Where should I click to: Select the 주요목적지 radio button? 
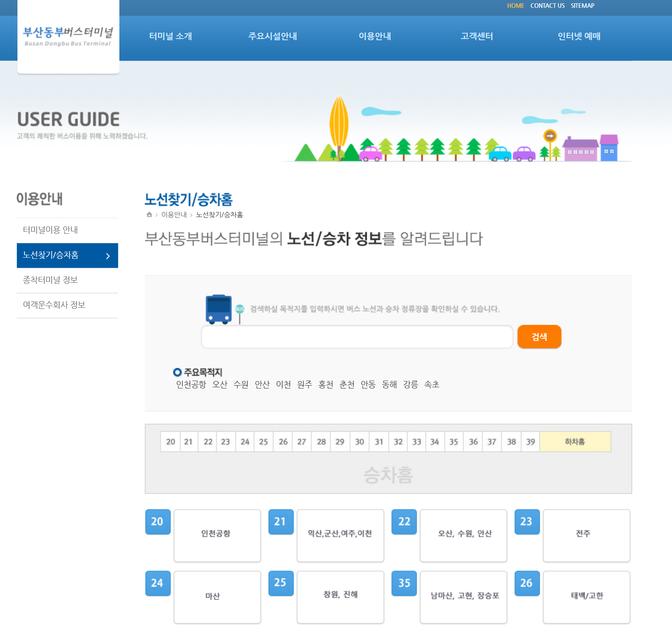coord(177,372)
